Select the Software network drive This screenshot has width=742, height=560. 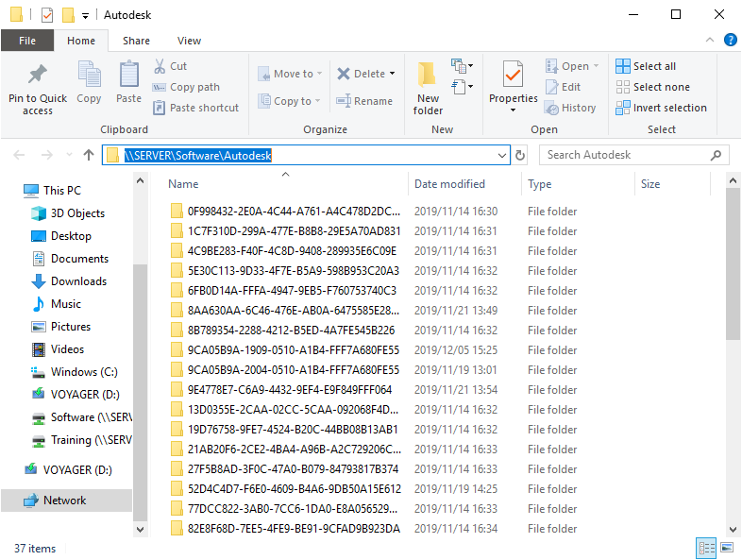[x=81, y=417]
